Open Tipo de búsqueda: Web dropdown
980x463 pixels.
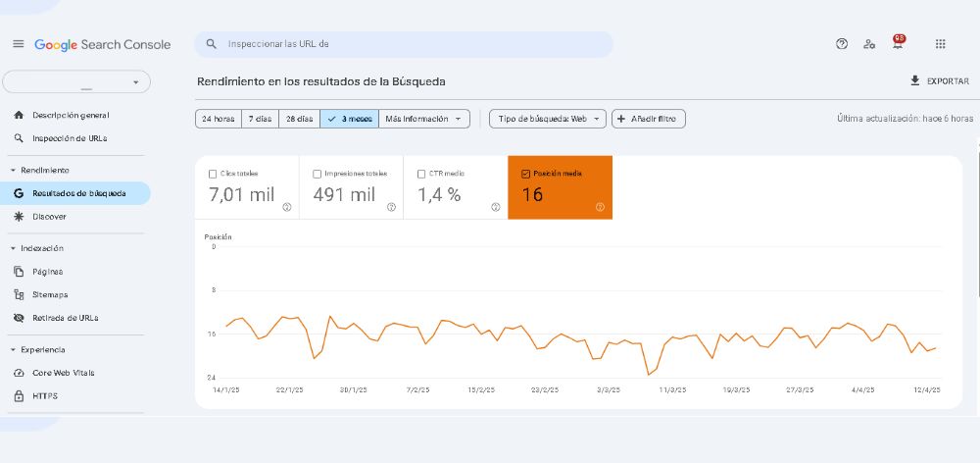coord(548,119)
